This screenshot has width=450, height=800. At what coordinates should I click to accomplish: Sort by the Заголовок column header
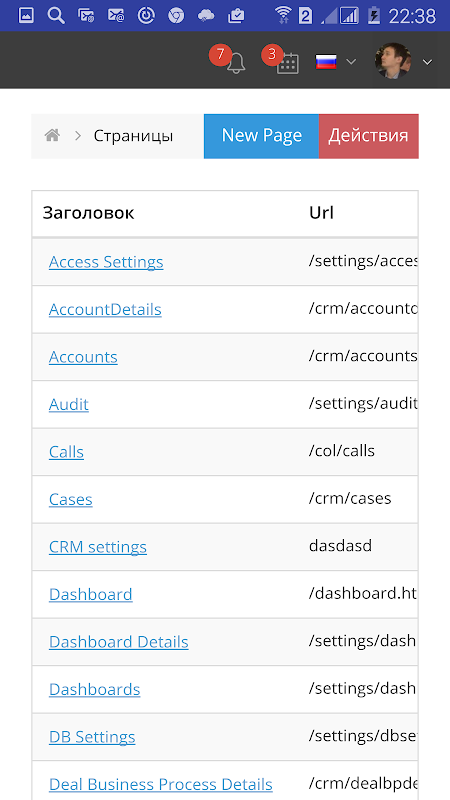point(88,213)
